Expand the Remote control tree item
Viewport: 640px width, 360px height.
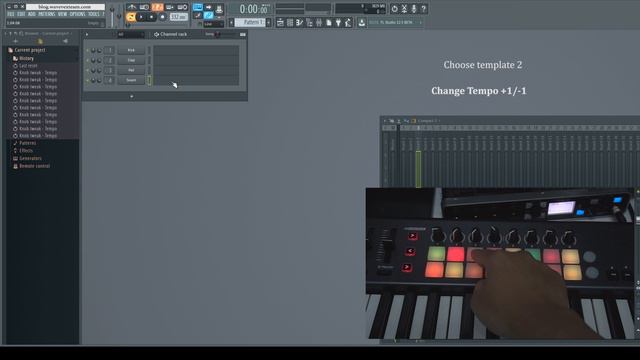point(34,166)
